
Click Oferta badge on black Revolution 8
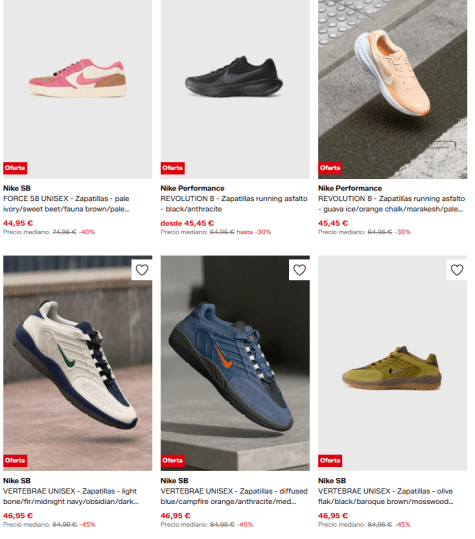(173, 168)
